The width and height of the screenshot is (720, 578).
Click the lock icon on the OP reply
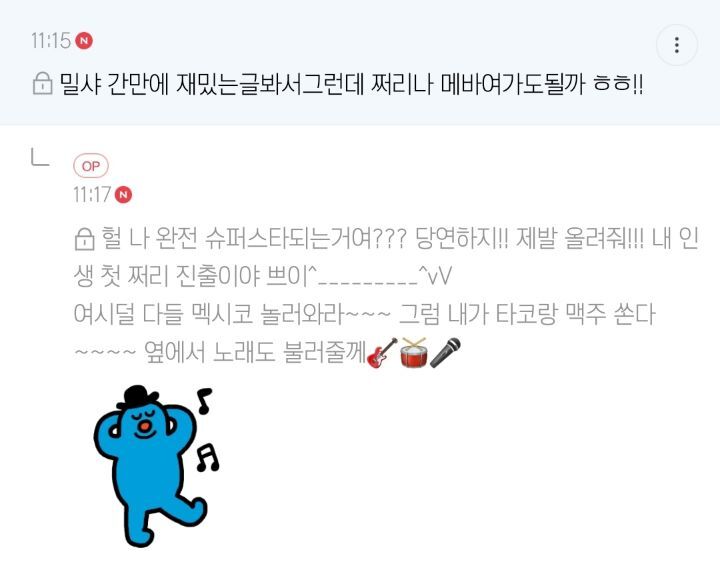pos(84,239)
